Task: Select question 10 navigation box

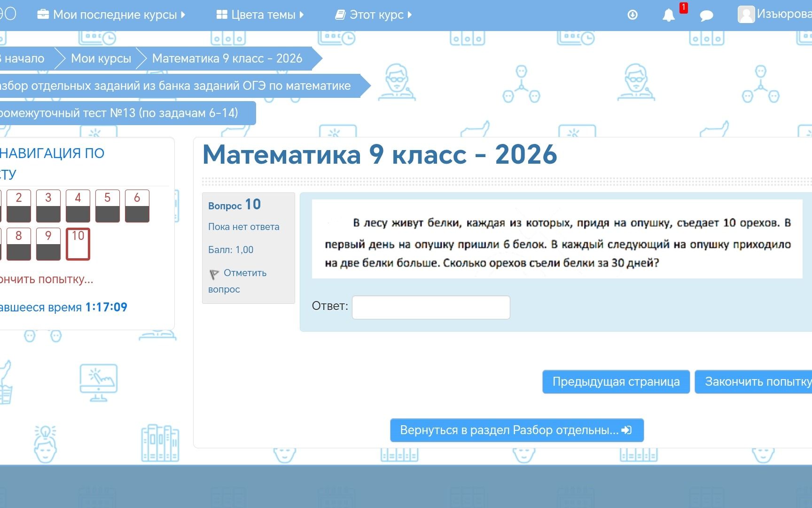Action: [x=78, y=244]
